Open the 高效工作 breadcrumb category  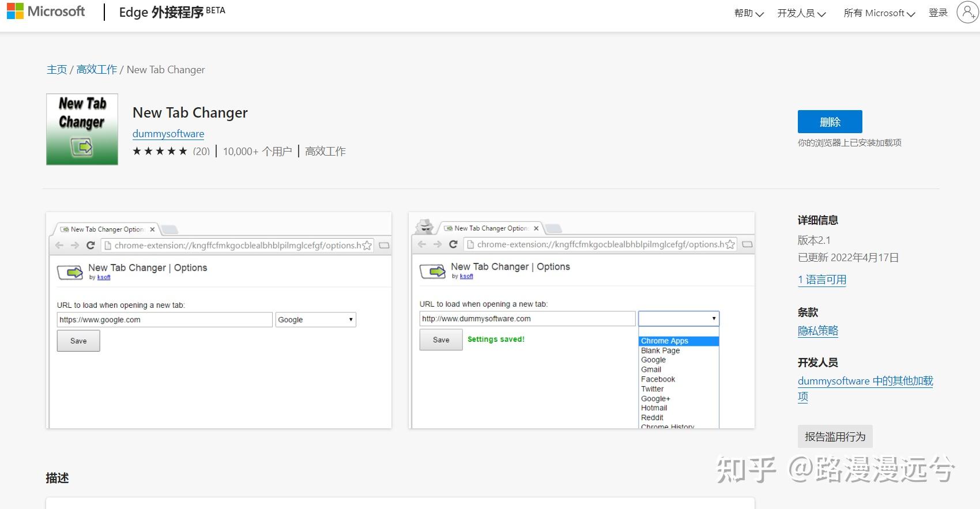pyautogui.click(x=96, y=70)
